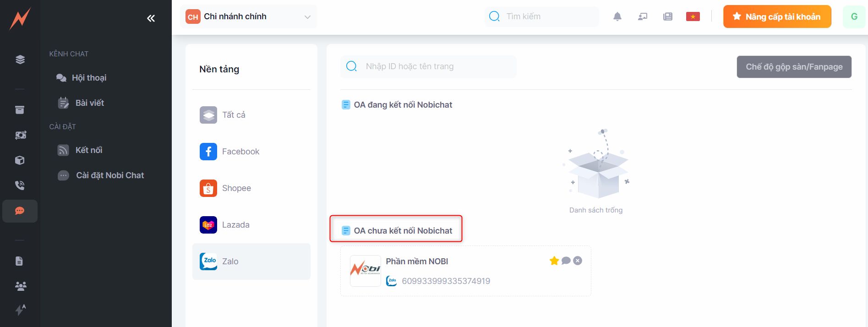Open the money cash sidebar icon
868x327 pixels.
click(x=21, y=135)
